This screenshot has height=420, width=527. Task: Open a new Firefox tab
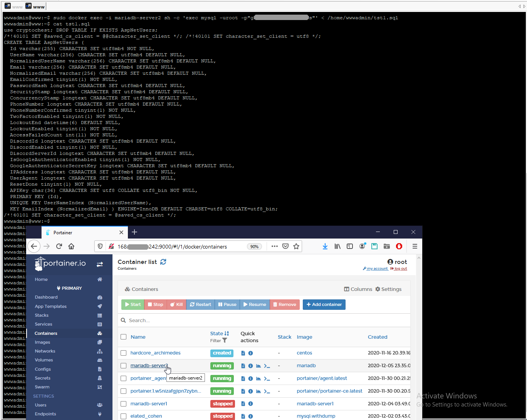[x=134, y=232]
